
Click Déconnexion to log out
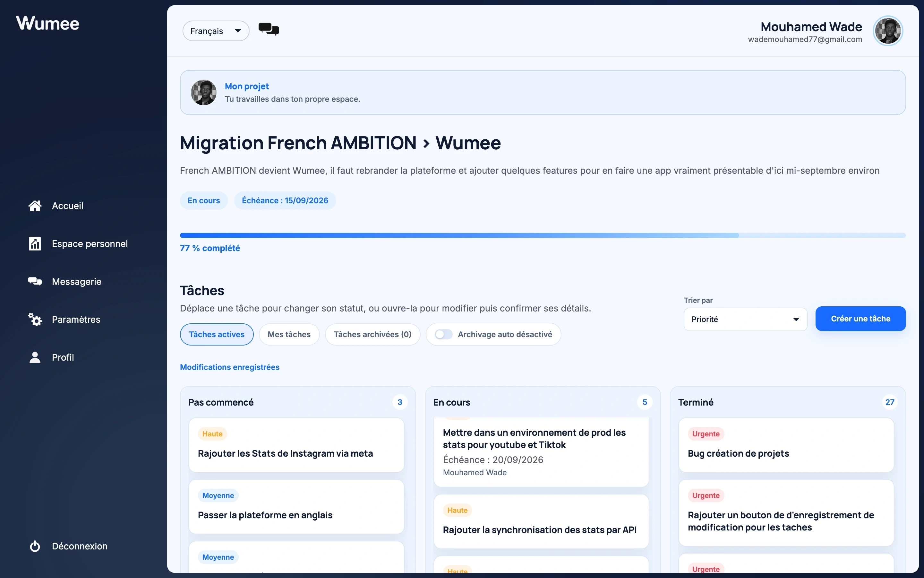coord(80,546)
